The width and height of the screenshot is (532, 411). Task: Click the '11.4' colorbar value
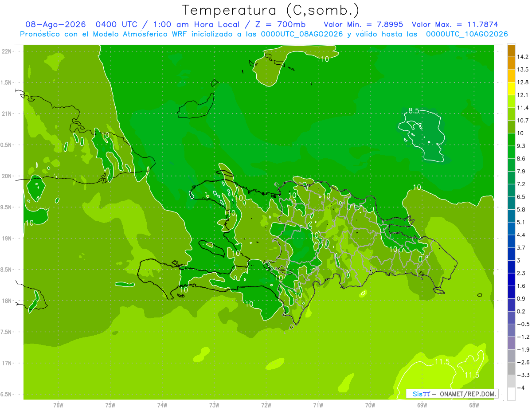pos(523,108)
